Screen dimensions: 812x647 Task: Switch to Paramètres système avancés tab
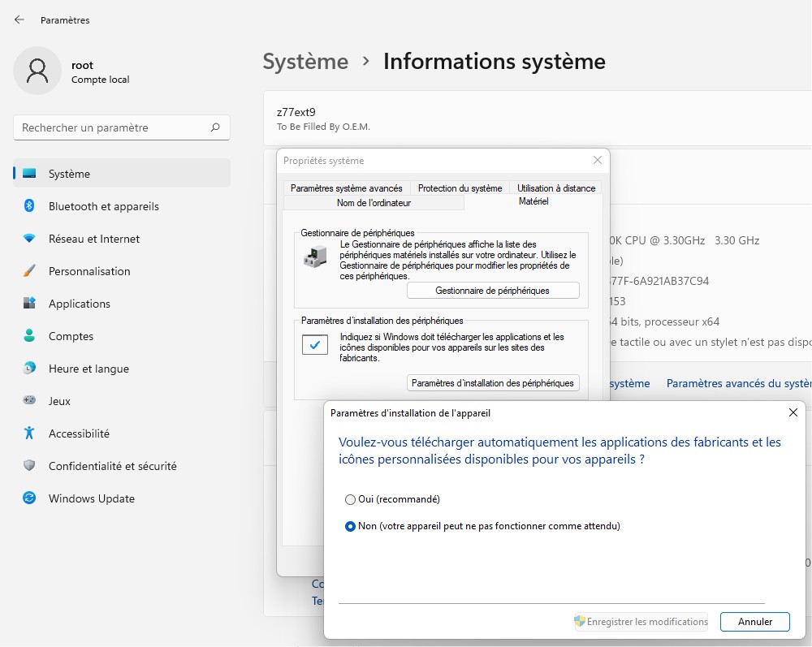[347, 188]
